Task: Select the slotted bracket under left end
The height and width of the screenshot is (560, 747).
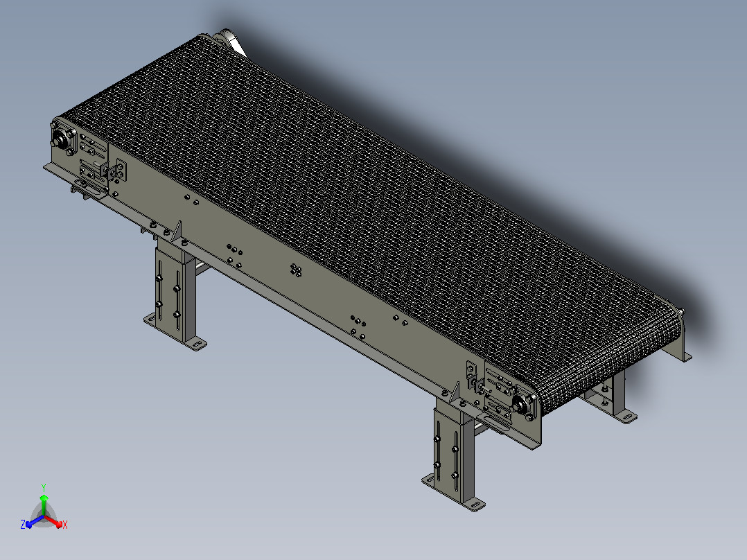Action: [x=88, y=189]
